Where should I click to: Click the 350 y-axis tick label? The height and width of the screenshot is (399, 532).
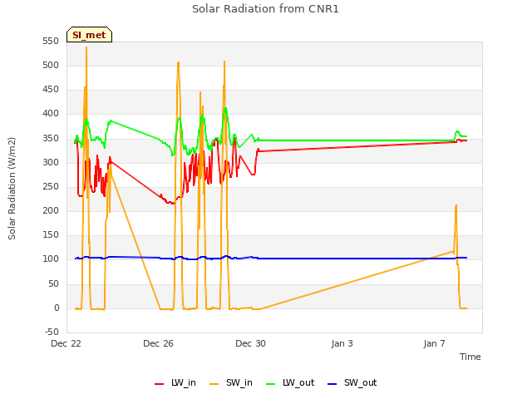coord(51,139)
